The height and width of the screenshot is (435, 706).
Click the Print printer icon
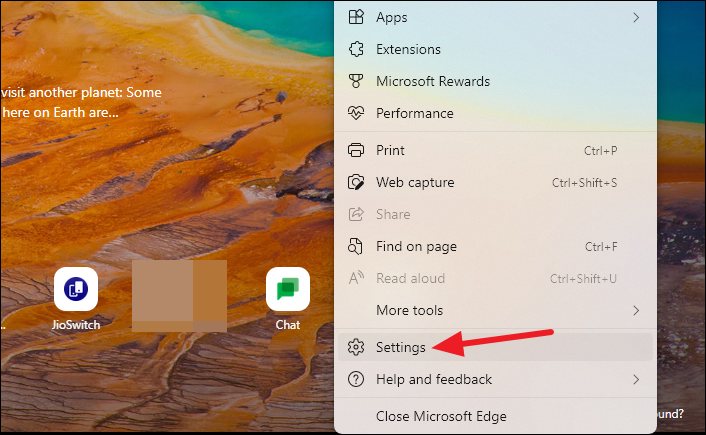(356, 150)
